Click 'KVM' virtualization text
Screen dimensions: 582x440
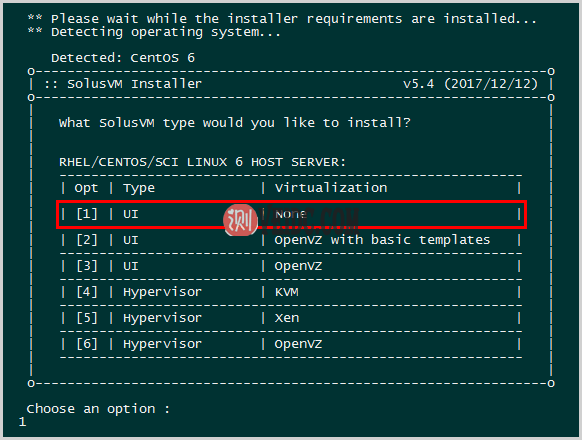click(x=287, y=292)
